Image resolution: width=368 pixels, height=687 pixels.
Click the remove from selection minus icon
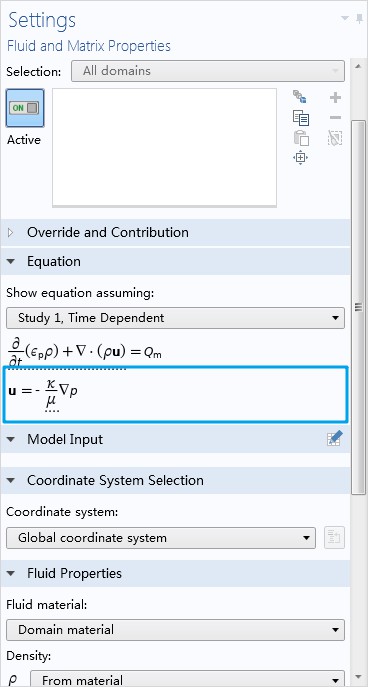pos(335,117)
